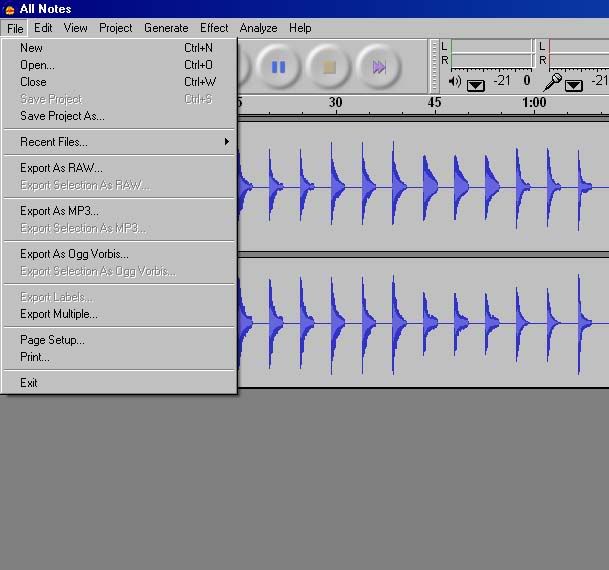Viewport: 609px width, 570px height.
Task: Open the Effect menu
Action: click(214, 28)
